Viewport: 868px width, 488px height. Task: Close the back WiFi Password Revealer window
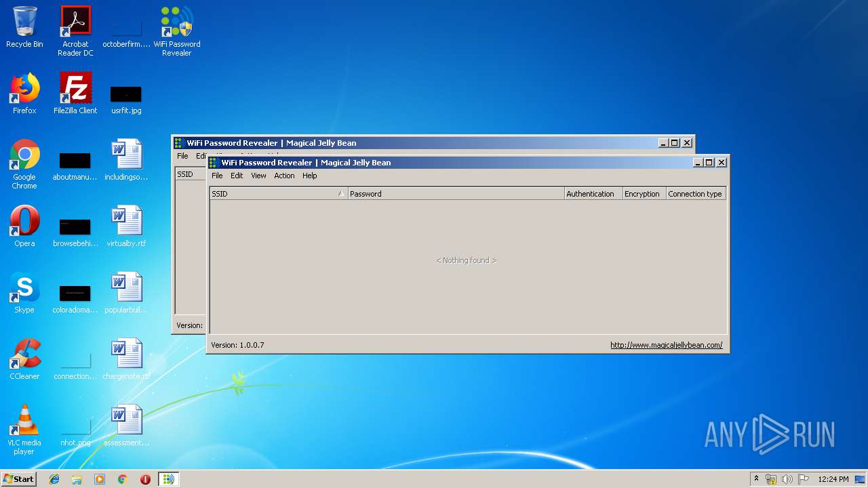pos(687,143)
